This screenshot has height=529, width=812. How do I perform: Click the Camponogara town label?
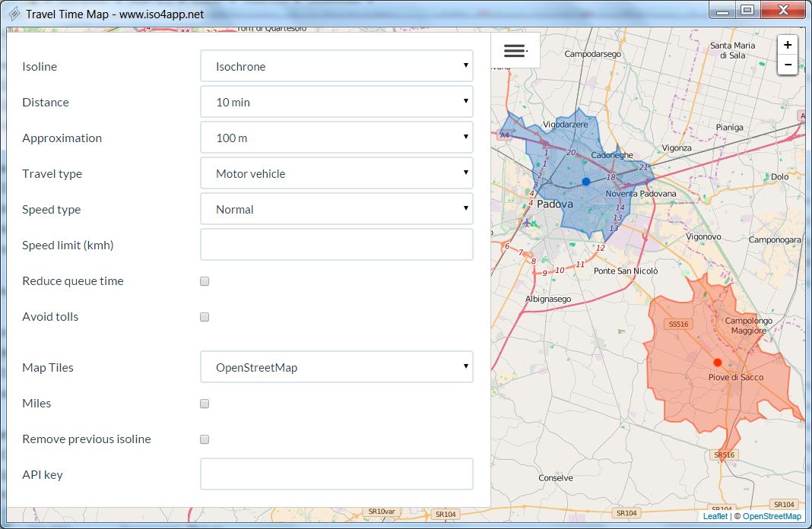[775, 239]
